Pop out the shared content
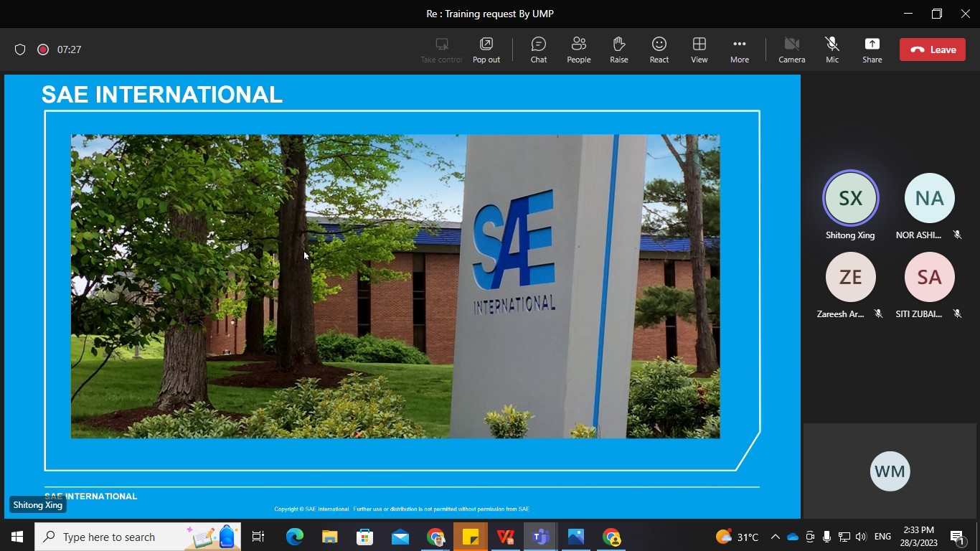980x551 pixels. (x=486, y=50)
